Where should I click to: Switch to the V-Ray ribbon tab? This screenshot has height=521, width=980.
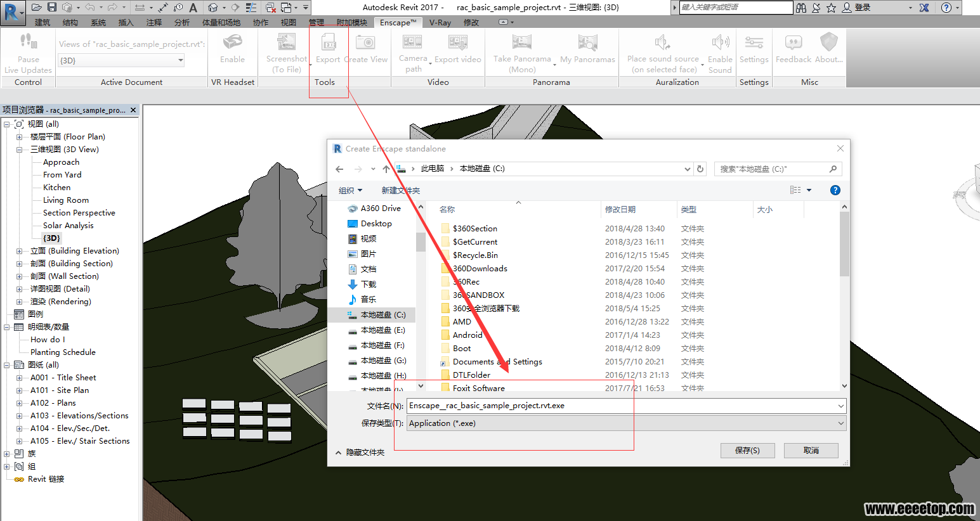coord(440,23)
